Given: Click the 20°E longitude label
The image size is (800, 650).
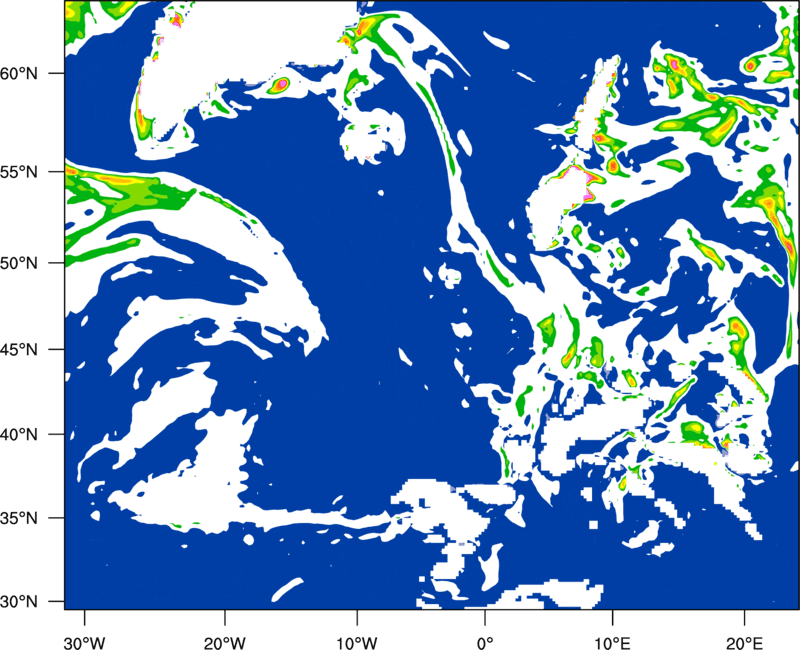Looking at the screenshot, I should point(744,643).
